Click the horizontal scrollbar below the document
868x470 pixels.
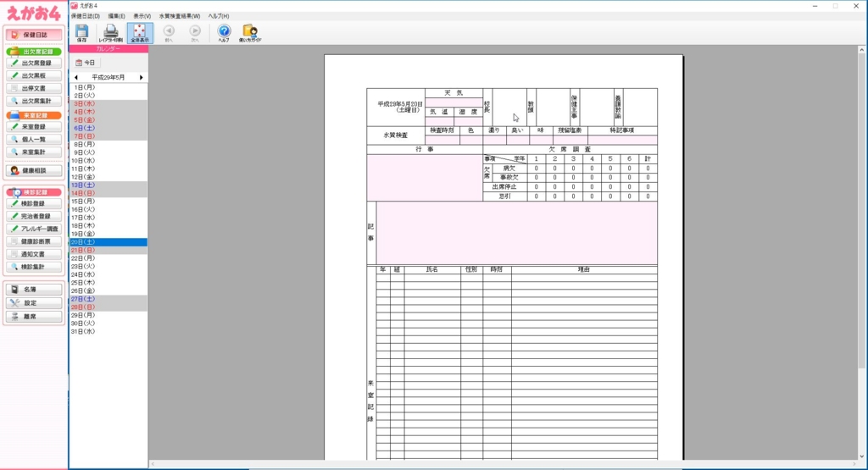tap(504, 464)
